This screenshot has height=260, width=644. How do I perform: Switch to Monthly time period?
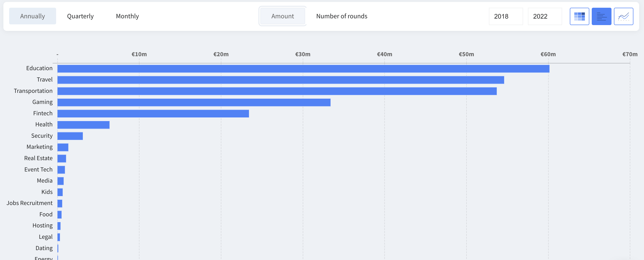pos(127,16)
